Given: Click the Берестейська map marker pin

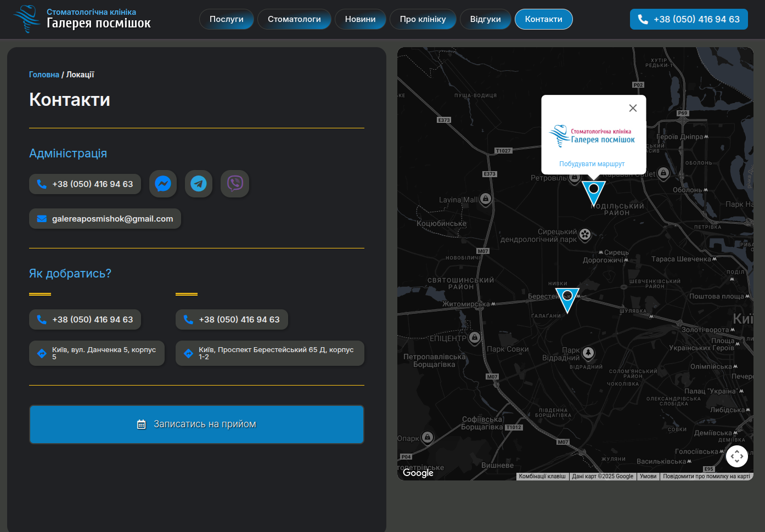Looking at the screenshot, I should [x=567, y=298].
